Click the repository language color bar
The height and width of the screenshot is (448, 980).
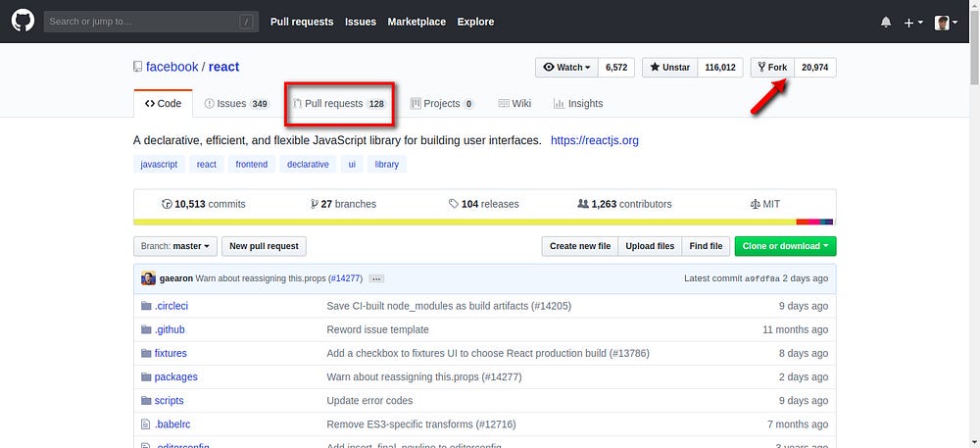click(x=484, y=222)
